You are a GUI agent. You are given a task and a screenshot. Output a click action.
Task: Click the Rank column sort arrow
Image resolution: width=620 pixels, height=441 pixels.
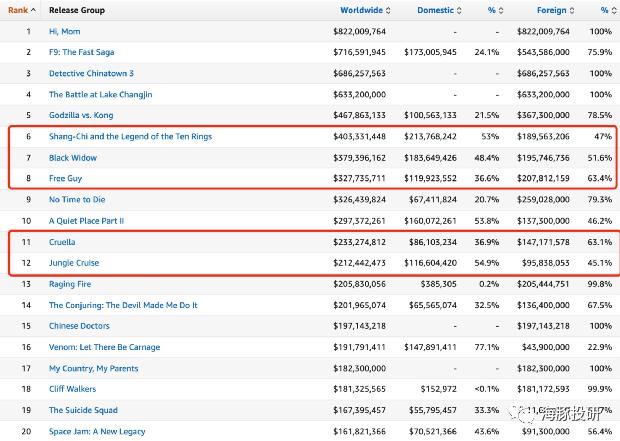coord(34,10)
